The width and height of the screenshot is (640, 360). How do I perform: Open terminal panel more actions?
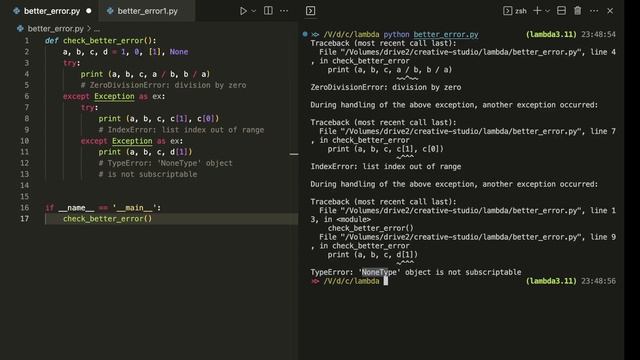click(x=594, y=11)
